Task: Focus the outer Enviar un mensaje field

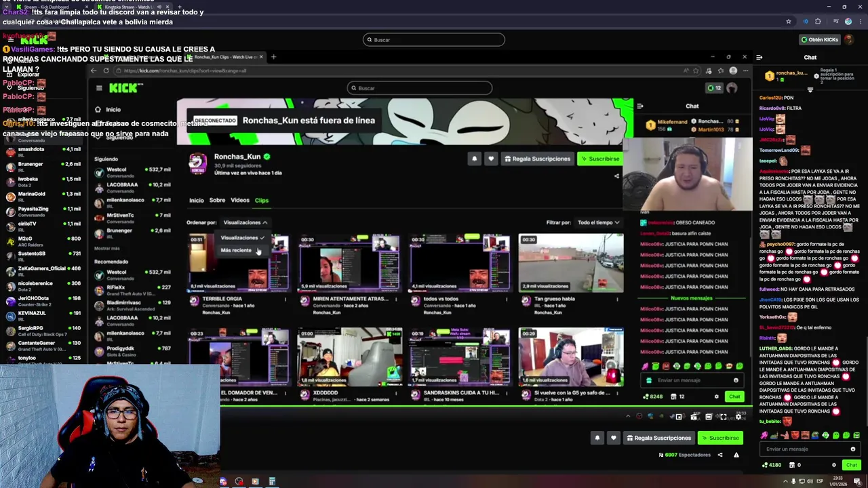Action: coord(810,449)
